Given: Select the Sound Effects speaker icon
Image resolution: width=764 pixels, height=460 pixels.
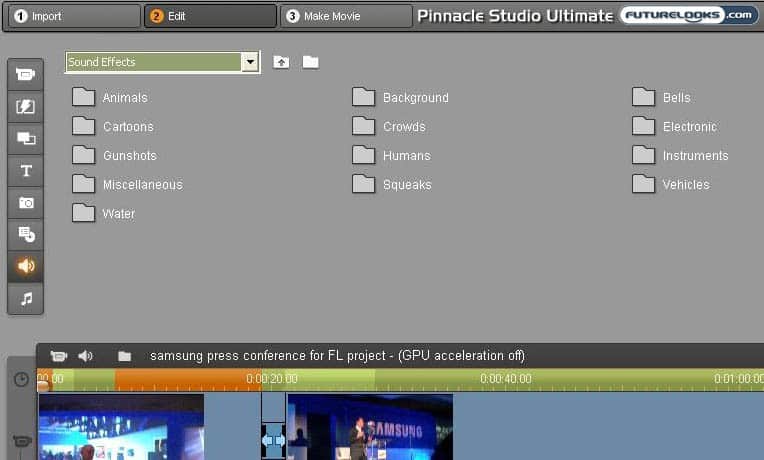Looking at the screenshot, I should (x=25, y=267).
